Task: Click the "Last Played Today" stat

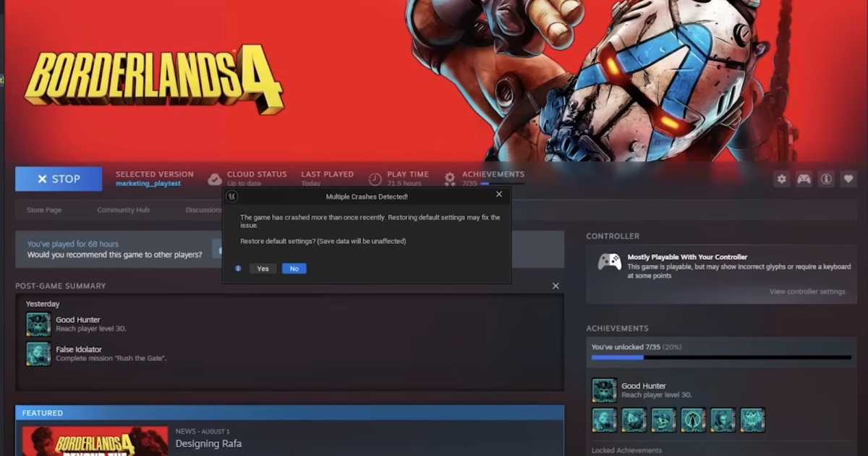Action: tap(327, 178)
